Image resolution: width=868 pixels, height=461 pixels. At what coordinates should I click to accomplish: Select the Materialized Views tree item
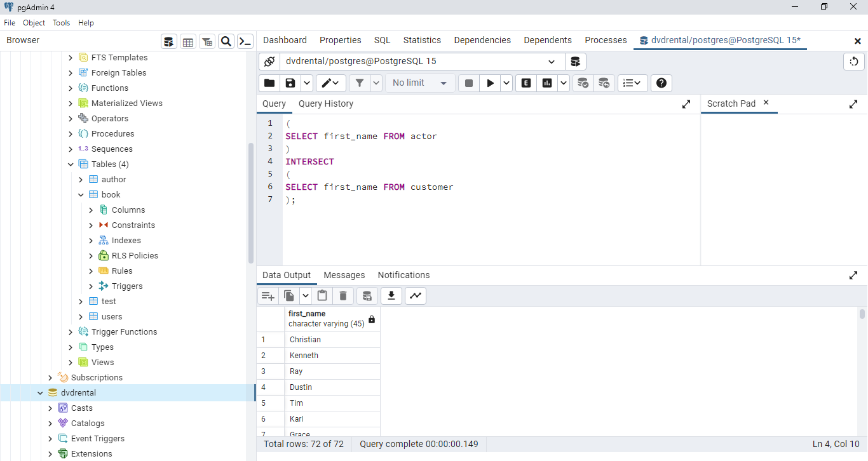127,104
